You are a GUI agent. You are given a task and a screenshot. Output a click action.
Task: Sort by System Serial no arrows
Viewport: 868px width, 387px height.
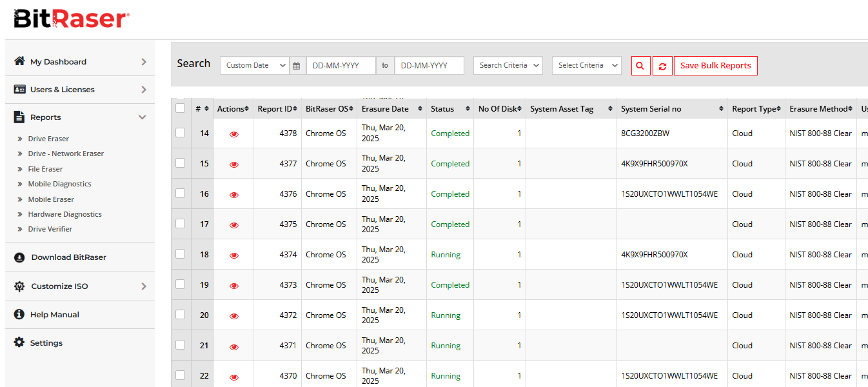722,109
